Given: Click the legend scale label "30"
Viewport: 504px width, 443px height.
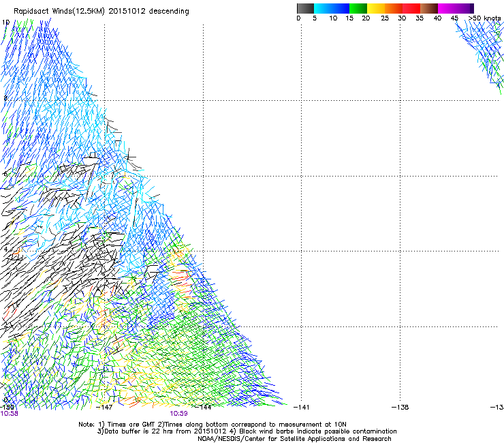Looking at the screenshot, I should pyautogui.click(x=402, y=18).
